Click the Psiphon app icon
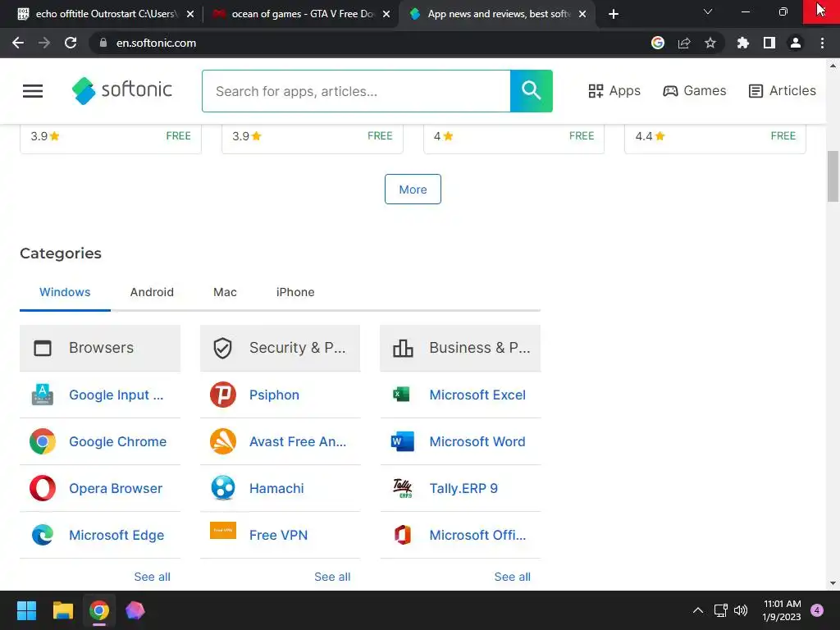Screen dimensions: 840x630 (x=223, y=395)
